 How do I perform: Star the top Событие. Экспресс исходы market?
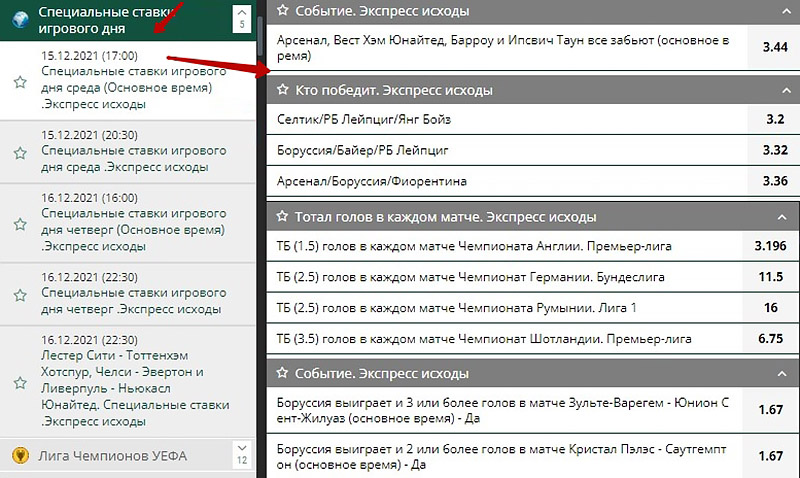tap(283, 10)
